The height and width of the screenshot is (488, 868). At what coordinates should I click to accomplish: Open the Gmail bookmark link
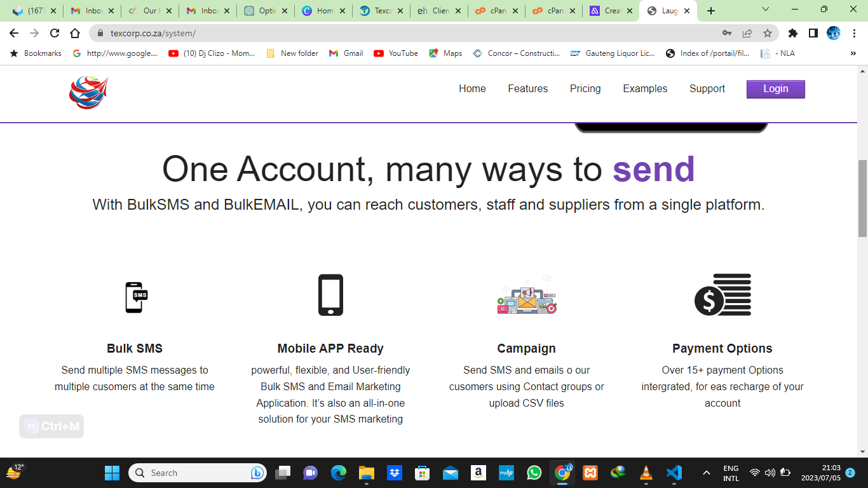point(346,53)
